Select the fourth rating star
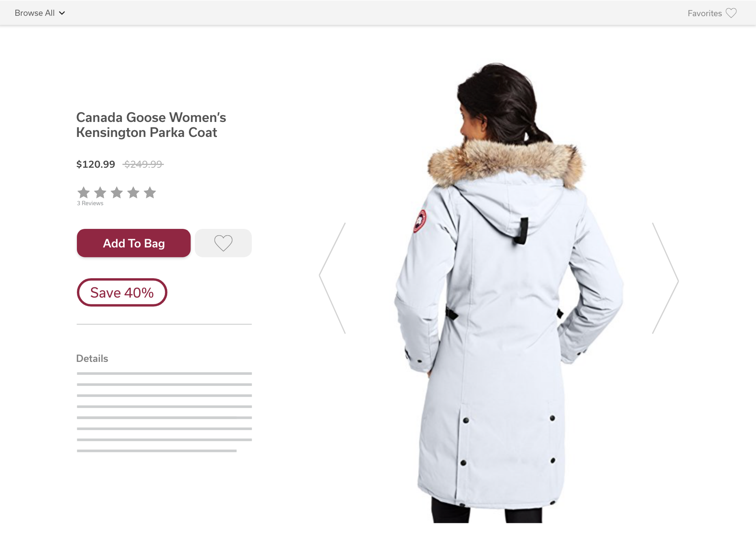The width and height of the screenshot is (756, 560). [133, 193]
